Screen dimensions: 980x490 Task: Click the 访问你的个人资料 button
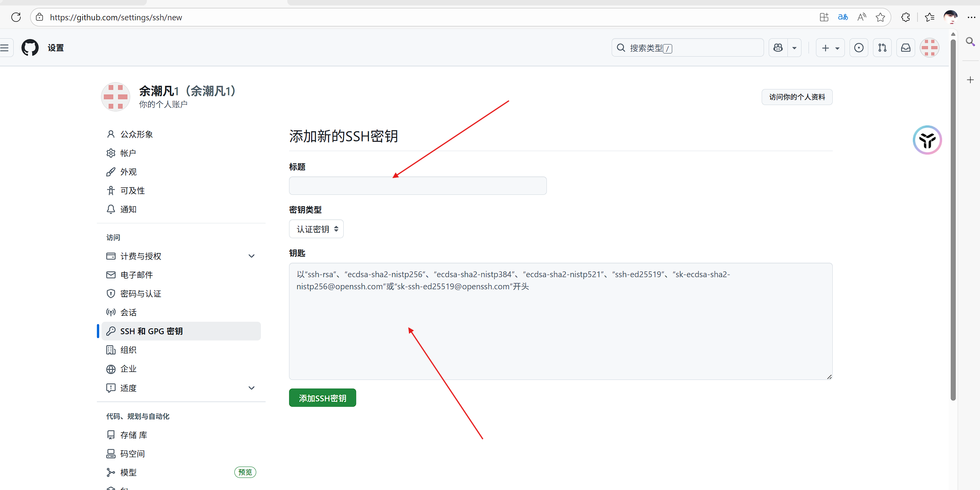(x=797, y=97)
